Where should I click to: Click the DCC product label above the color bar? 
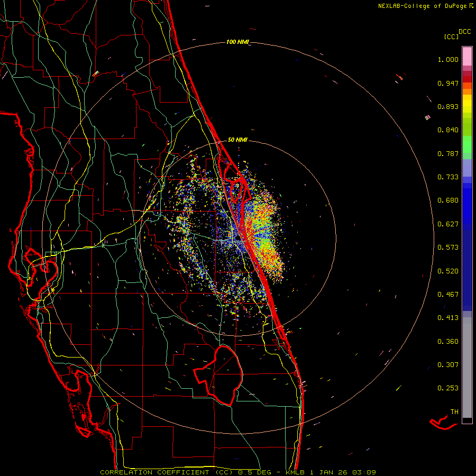pos(465,32)
